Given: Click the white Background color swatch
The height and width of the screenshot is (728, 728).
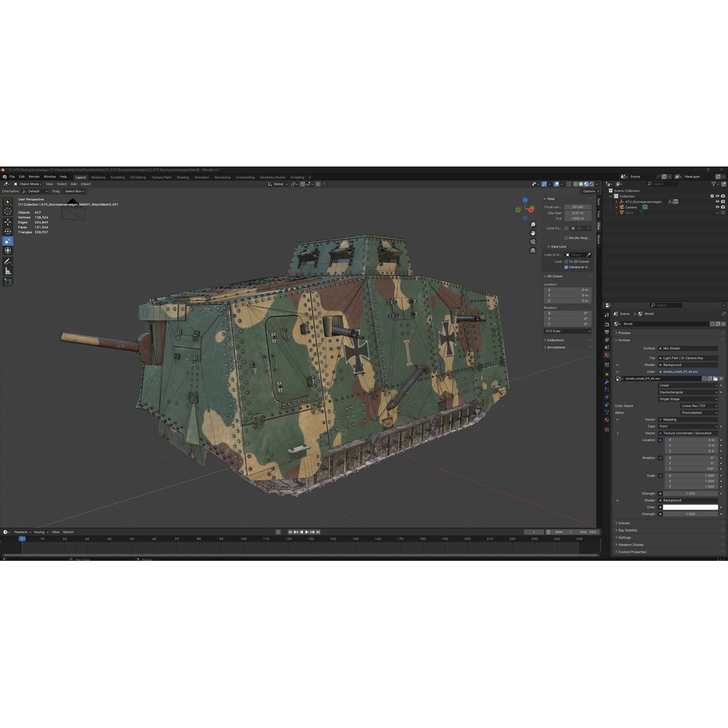Looking at the screenshot, I should click(690, 507).
